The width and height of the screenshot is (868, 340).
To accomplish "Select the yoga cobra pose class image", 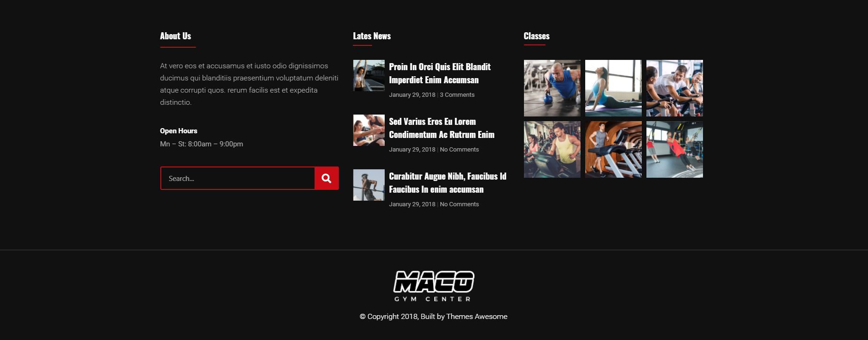I will click(x=613, y=88).
